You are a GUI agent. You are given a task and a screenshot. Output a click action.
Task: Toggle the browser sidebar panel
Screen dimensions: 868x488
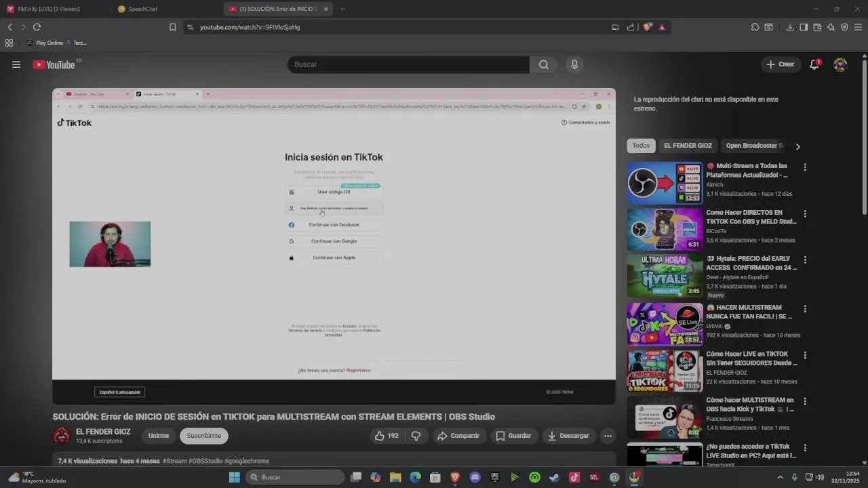[x=804, y=27]
